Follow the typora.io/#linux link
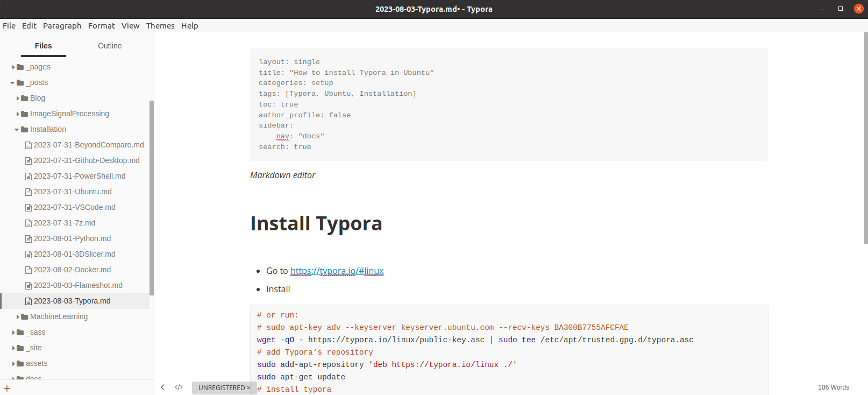This screenshot has height=395, width=868. click(337, 271)
